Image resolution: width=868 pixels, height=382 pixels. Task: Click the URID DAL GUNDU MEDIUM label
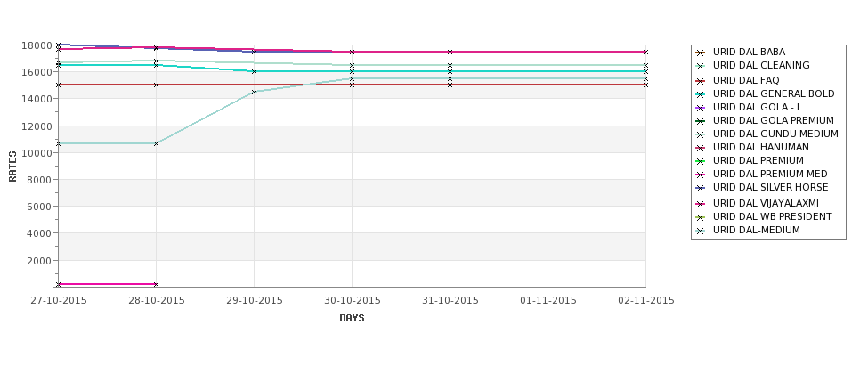click(x=775, y=134)
